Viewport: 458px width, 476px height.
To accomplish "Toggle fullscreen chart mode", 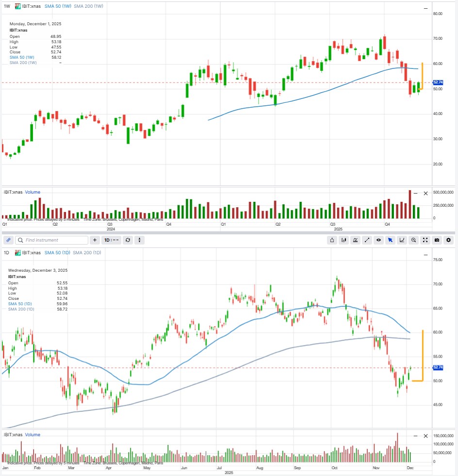I will point(425,240).
